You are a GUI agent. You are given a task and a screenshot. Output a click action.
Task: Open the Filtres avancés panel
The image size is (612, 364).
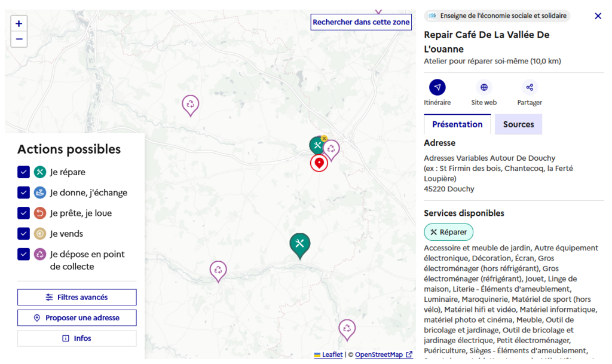(76, 297)
